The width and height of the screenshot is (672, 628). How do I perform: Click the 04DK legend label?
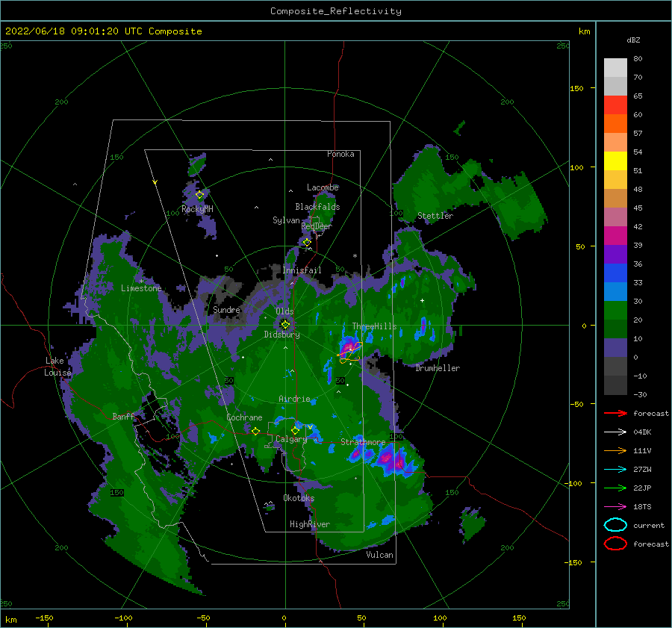click(x=642, y=432)
